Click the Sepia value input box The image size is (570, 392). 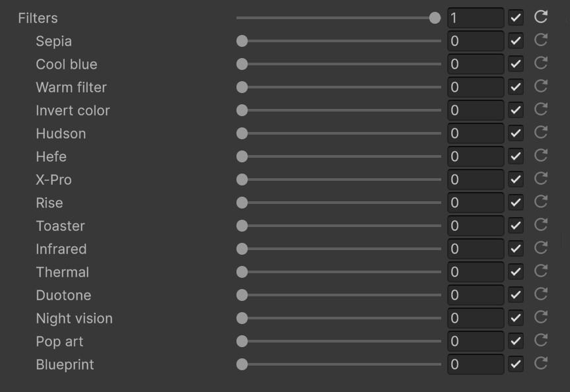[x=476, y=41]
